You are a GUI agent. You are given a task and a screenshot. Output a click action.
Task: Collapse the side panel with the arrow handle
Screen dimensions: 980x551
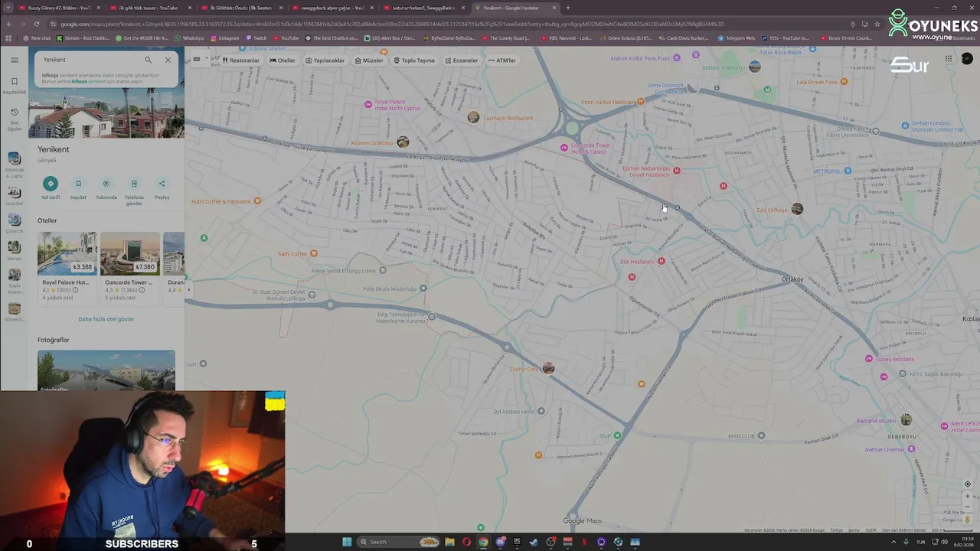click(x=188, y=290)
